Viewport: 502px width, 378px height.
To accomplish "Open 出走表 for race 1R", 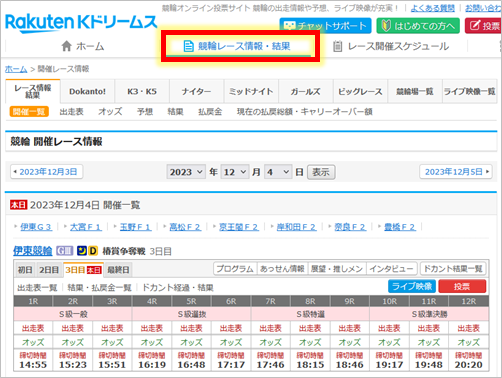I will coord(33,328).
